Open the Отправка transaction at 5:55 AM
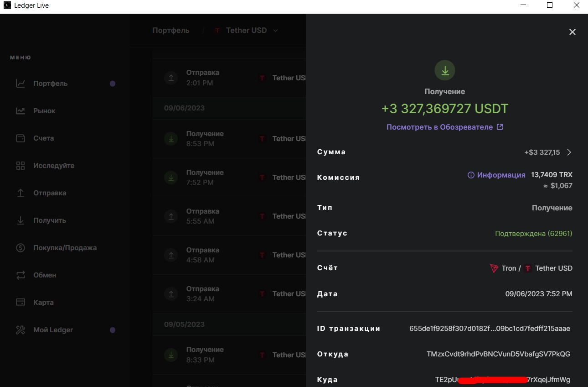Image resolution: width=588 pixels, height=387 pixels. [229, 216]
